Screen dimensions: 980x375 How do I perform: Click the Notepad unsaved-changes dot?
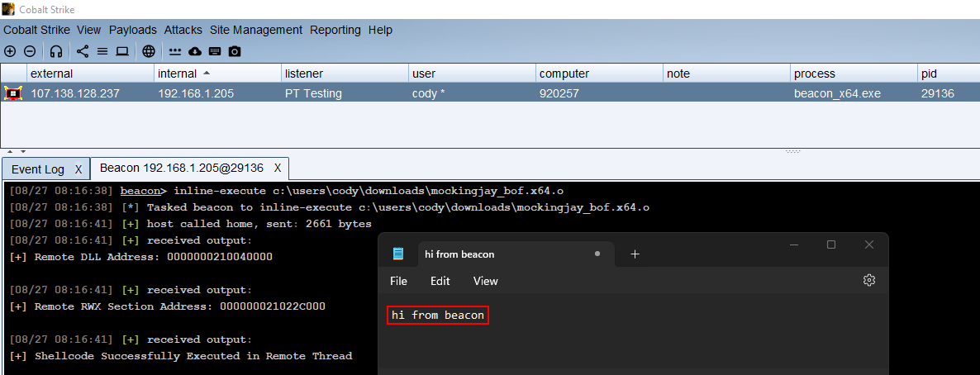click(597, 254)
